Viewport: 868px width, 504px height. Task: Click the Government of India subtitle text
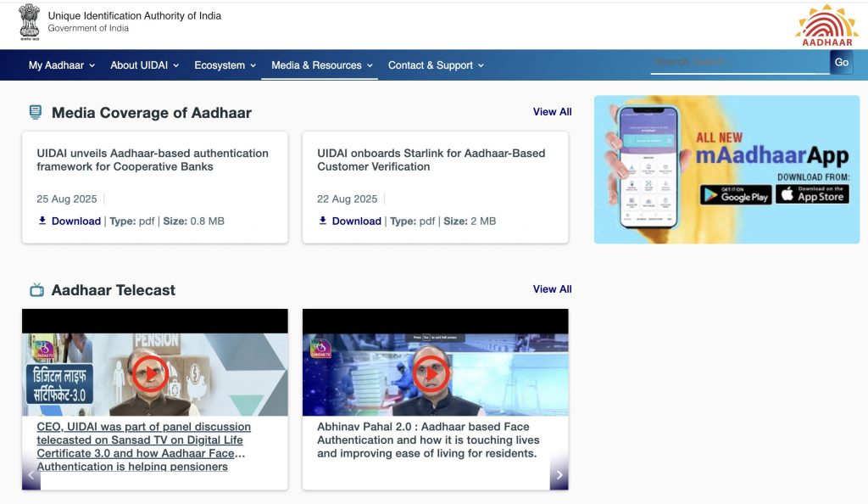pos(88,28)
